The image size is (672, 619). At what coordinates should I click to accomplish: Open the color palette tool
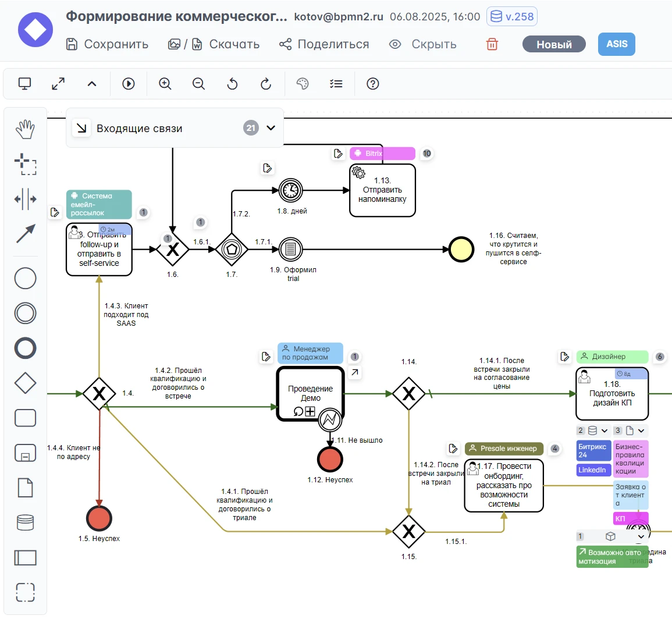click(x=303, y=84)
